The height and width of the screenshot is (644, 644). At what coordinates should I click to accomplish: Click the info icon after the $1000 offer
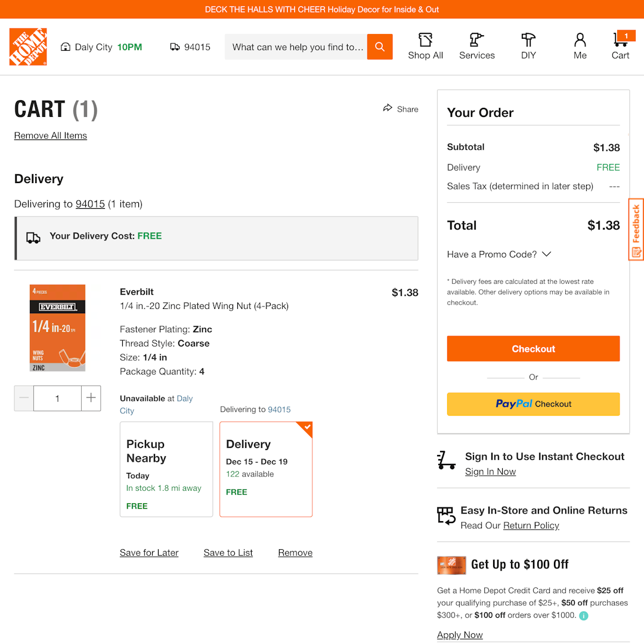coord(583,615)
